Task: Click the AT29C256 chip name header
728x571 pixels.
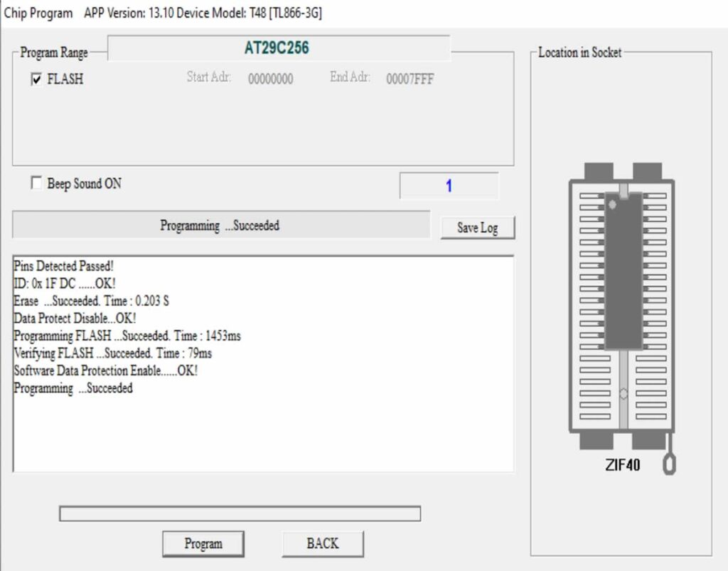Action: (x=277, y=48)
